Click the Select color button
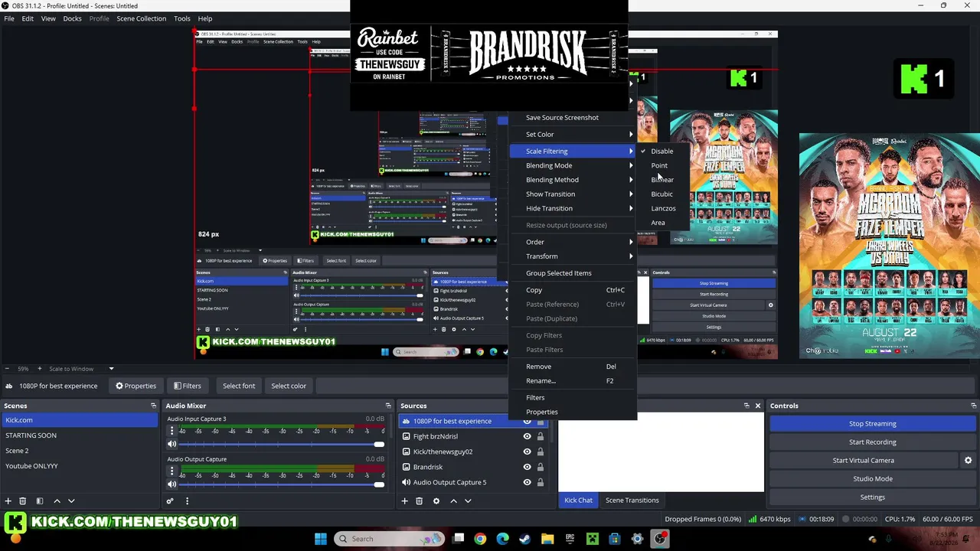 coord(289,386)
